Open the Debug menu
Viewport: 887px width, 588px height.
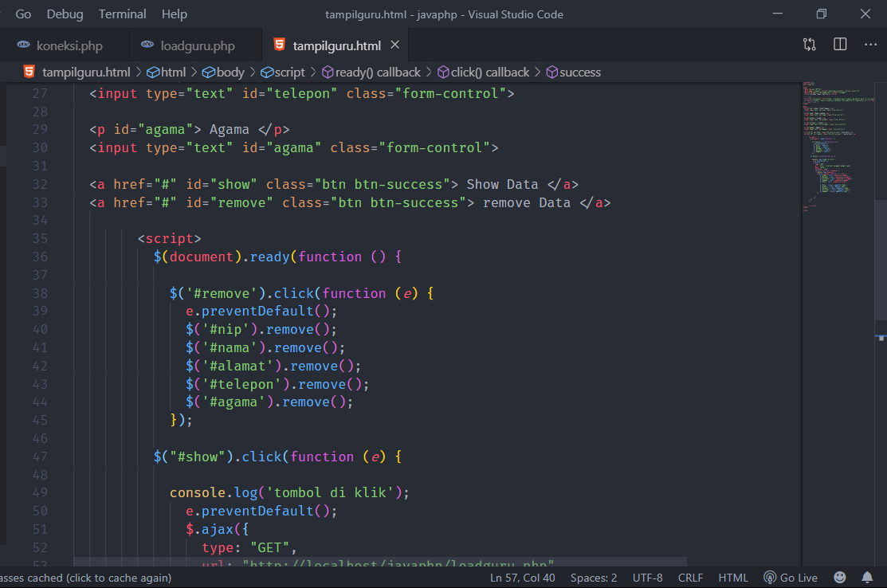click(x=65, y=14)
